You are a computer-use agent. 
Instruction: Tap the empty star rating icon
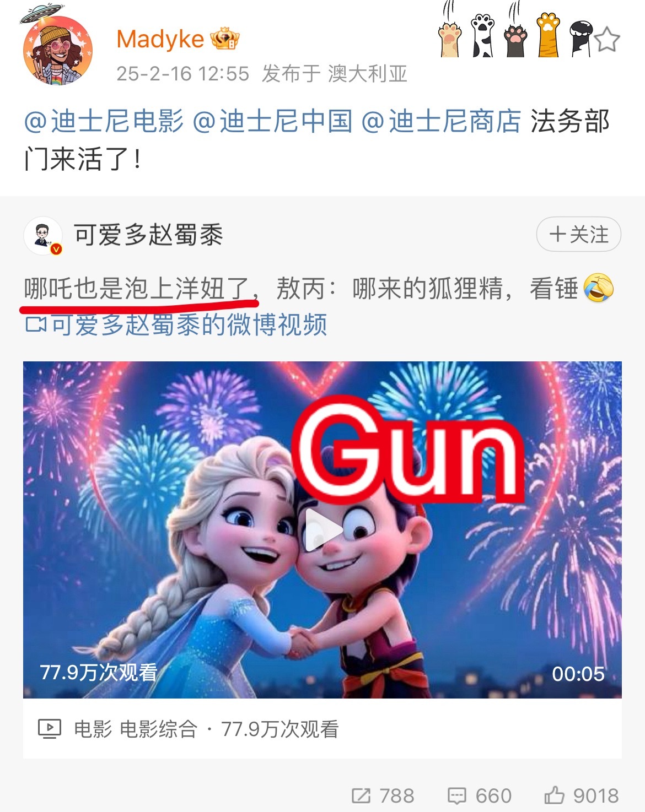click(x=607, y=39)
